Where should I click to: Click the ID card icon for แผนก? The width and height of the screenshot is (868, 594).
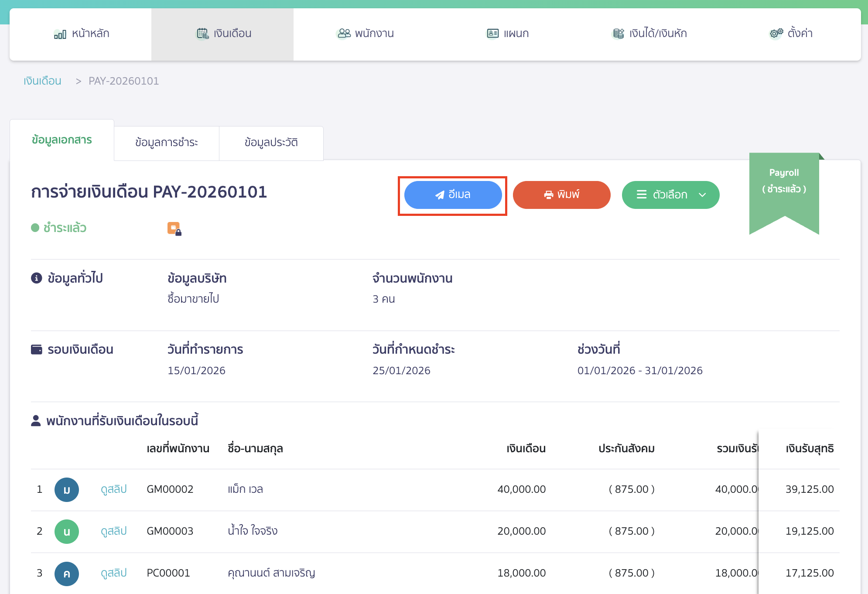492,34
